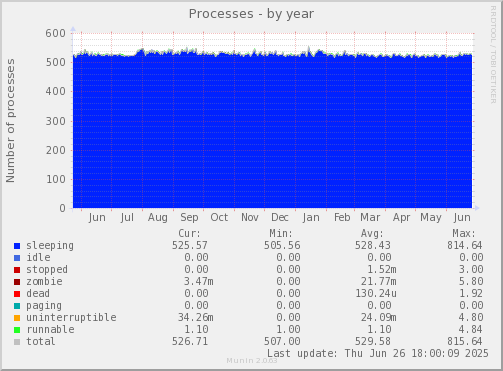Click the orange uninterruptible legend swatch
The width and height of the screenshot is (503, 371).
point(17,318)
